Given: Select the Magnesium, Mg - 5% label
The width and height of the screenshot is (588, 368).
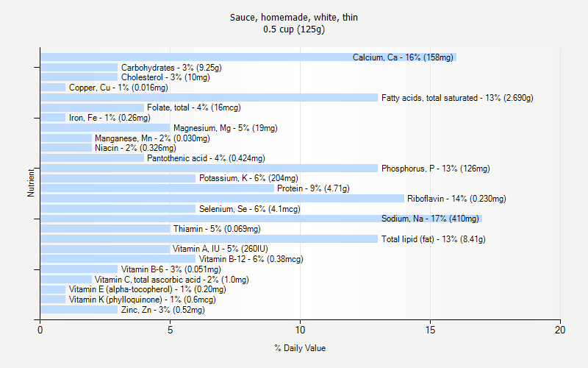Looking at the screenshot, I should [226, 128].
